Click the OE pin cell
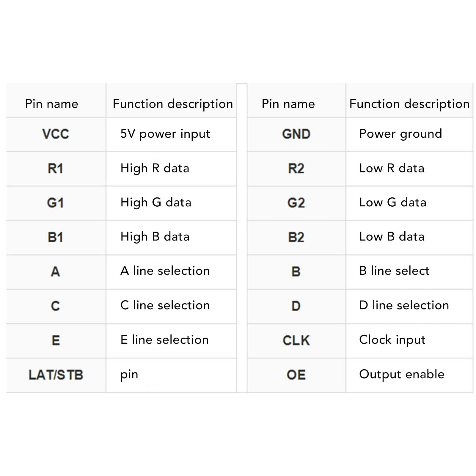476x476 pixels. [x=296, y=375]
